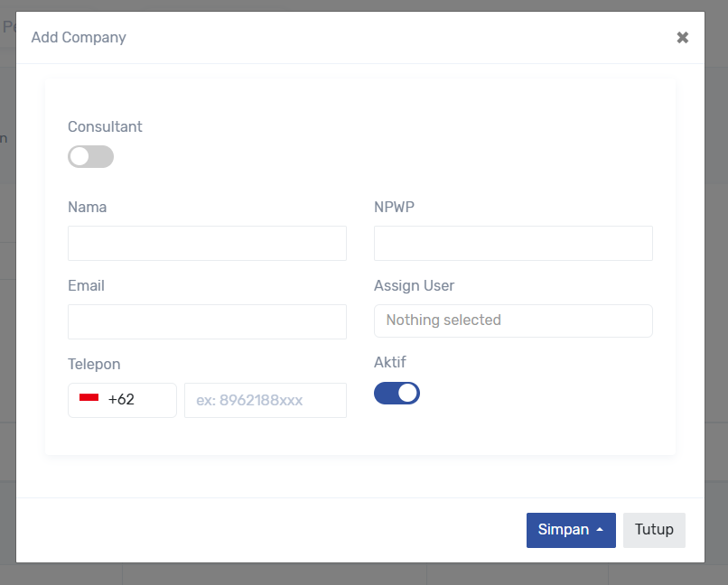Open the +62 country code selector
The image size is (728, 585).
click(122, 400)
